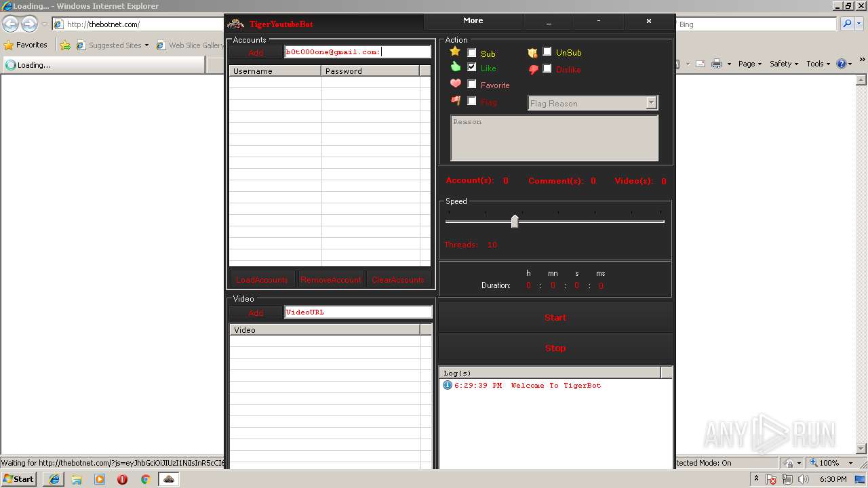Click the info icon in the log entry
This screenshot has width=868, height=488.
coord(448,385)
